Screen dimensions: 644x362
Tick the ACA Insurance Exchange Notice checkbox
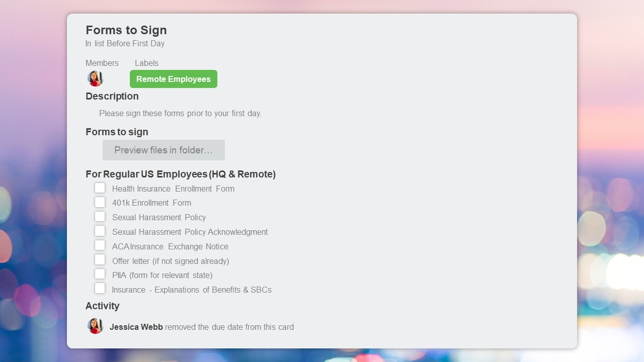(x=100, y=245)
